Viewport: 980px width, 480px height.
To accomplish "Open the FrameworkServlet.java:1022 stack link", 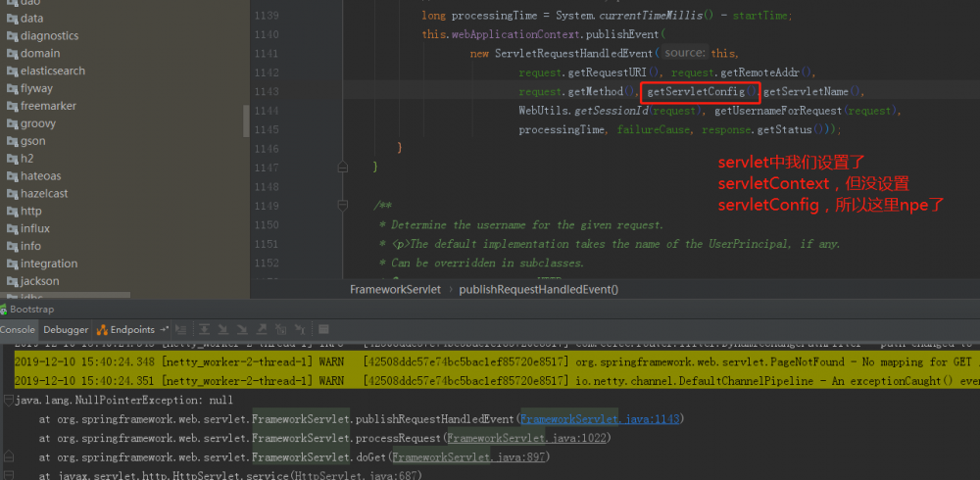I will pyautogui.click(x=526, y=438).
